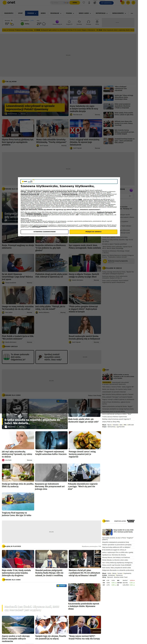Open the Aryna Sabalenka article thumbnail
The image size is (147, 644).
point(86,95)
